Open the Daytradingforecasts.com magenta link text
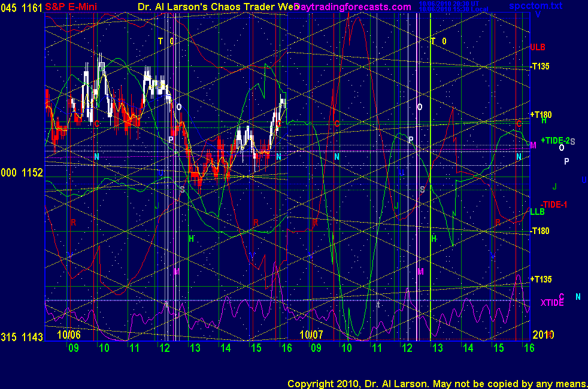The height and width of the screenshot is (389, 588). pyautogui.click(x=353, y=7)
